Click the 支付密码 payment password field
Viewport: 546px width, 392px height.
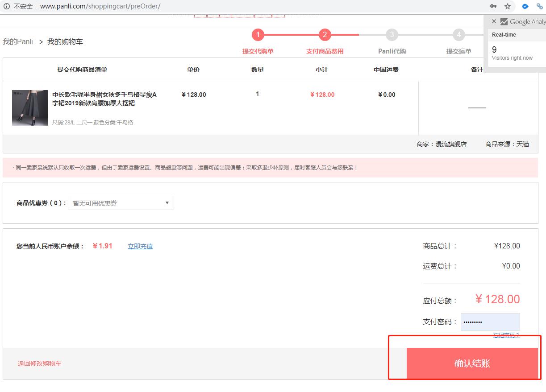tap(490, 322)
